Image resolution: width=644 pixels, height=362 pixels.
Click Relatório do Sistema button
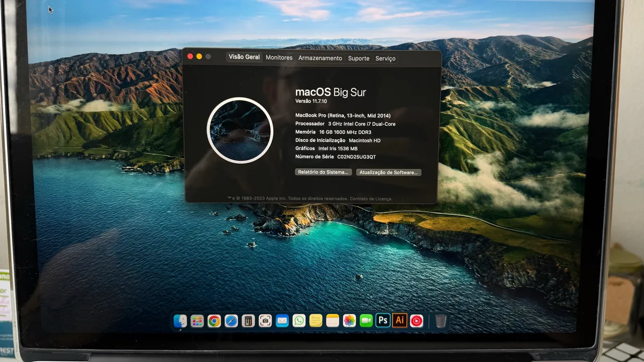[323, 172]
